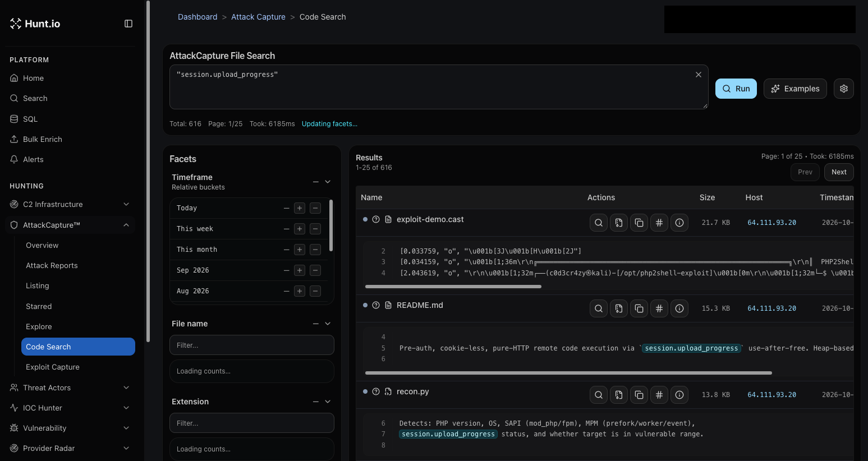
Task: Exclude the Today timeframe with minus
Action: [x=315, y=208]
